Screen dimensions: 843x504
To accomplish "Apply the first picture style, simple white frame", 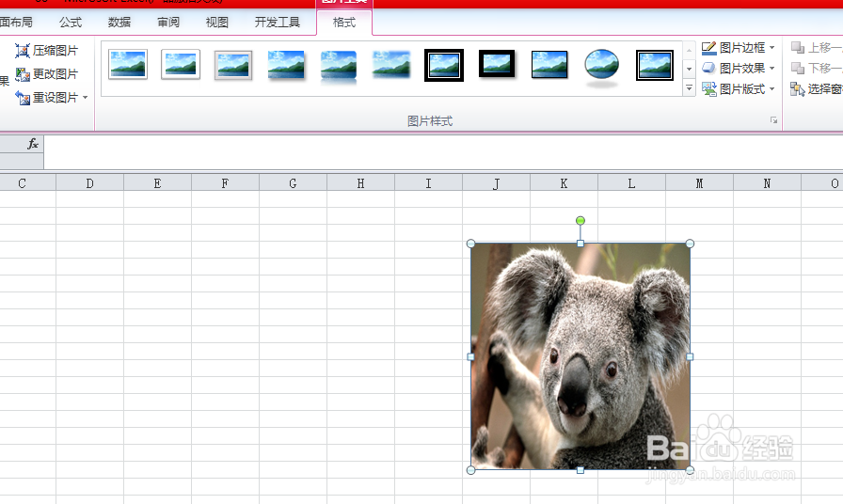I will coord(127,65).
